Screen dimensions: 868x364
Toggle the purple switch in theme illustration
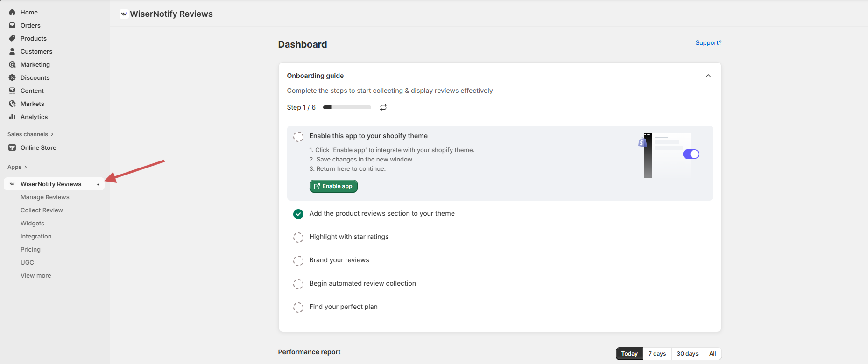[691, 154]
